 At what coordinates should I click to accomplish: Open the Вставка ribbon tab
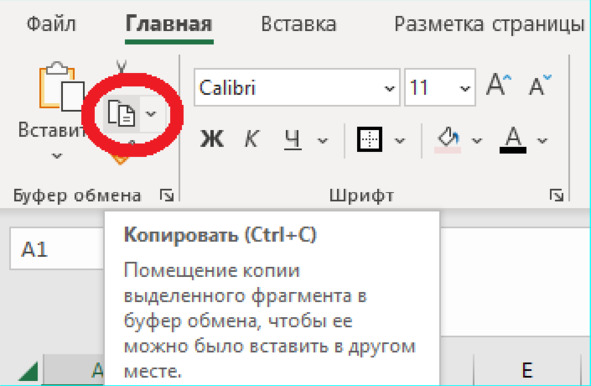(x=298, y=24)
